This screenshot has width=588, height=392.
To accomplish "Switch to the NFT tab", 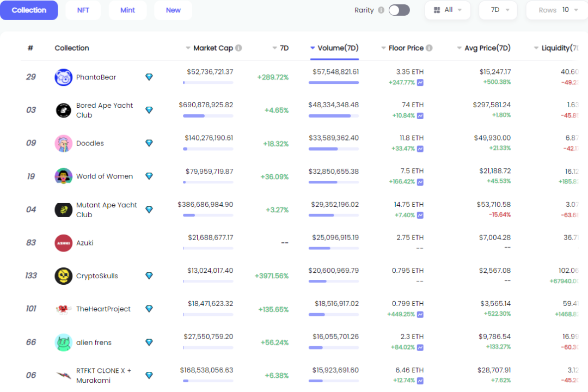I will pyautogui.click(x=83, y=10).
